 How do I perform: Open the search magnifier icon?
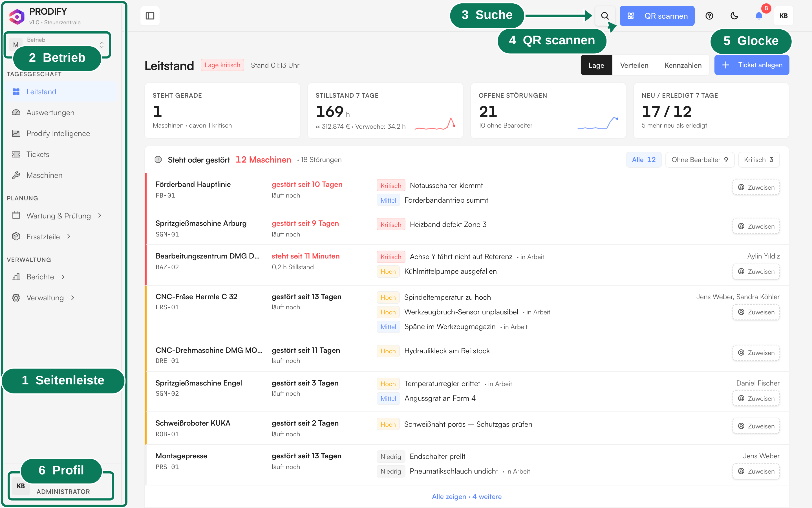click(x=605, y=16)
